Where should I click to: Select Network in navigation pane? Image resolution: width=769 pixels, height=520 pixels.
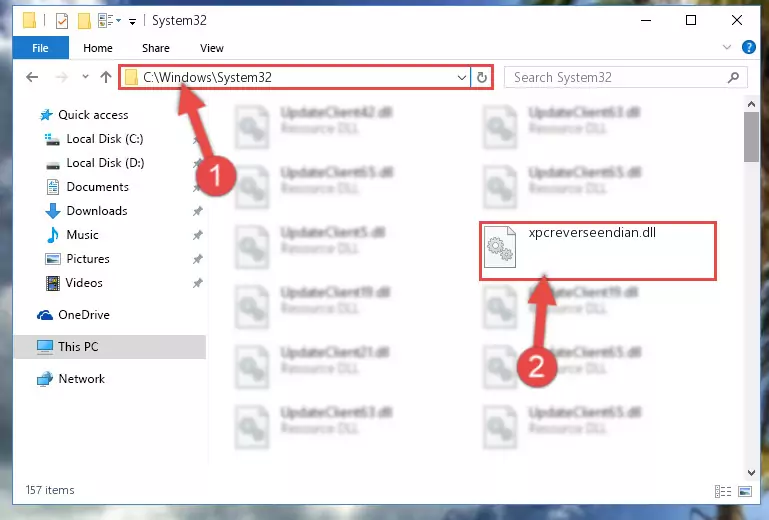81,379
